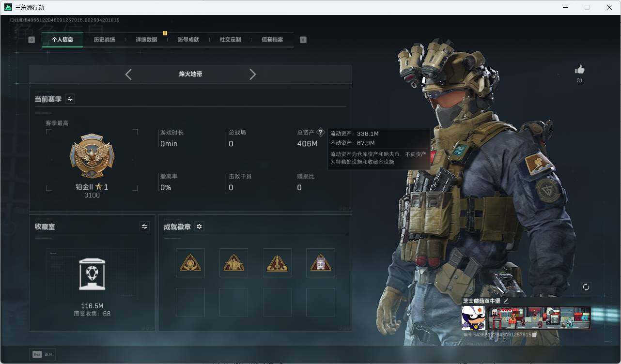Open the 详细数据 tab

coord(146,40)
